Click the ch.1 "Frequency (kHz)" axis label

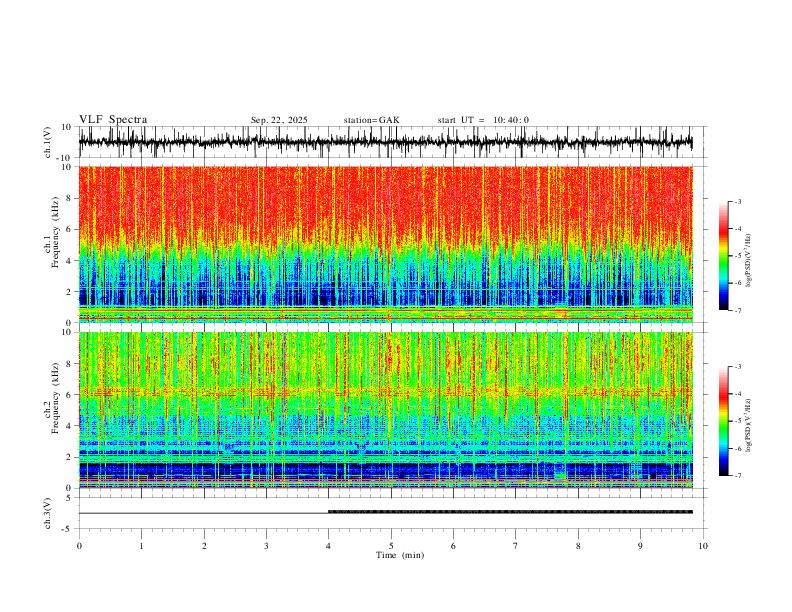click(56, 232)
